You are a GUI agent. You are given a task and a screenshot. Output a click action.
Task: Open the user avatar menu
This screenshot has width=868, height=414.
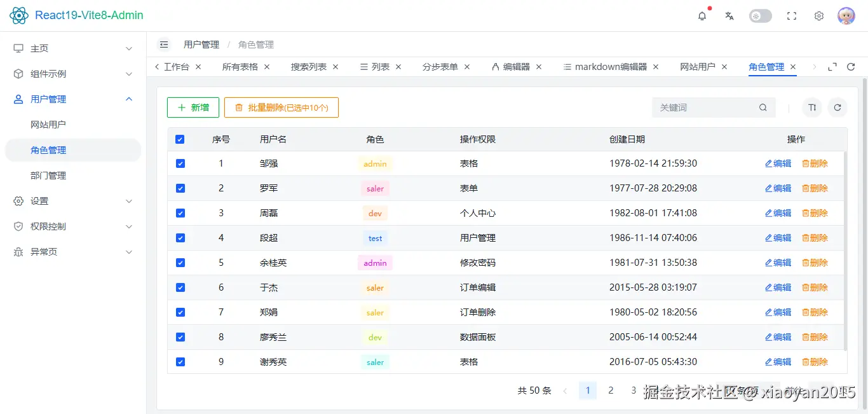(846, 16)
